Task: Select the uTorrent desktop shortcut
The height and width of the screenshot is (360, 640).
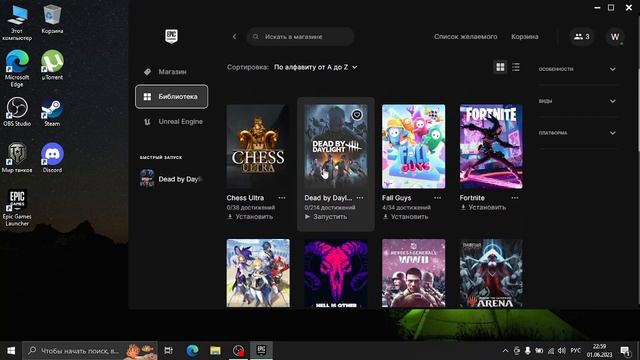Action: [52, 65]
